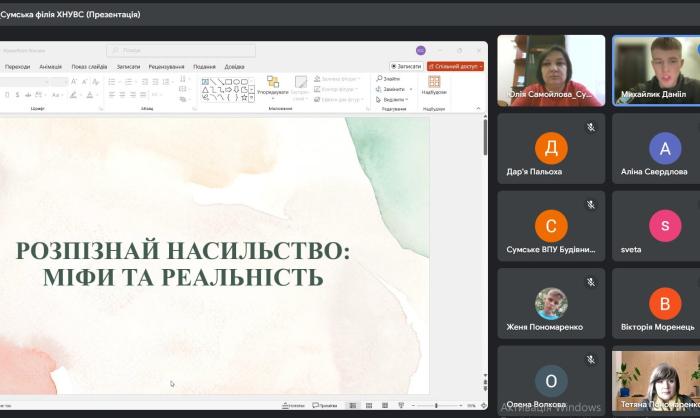Open the Анімація ribbon tab

[50, 66]
